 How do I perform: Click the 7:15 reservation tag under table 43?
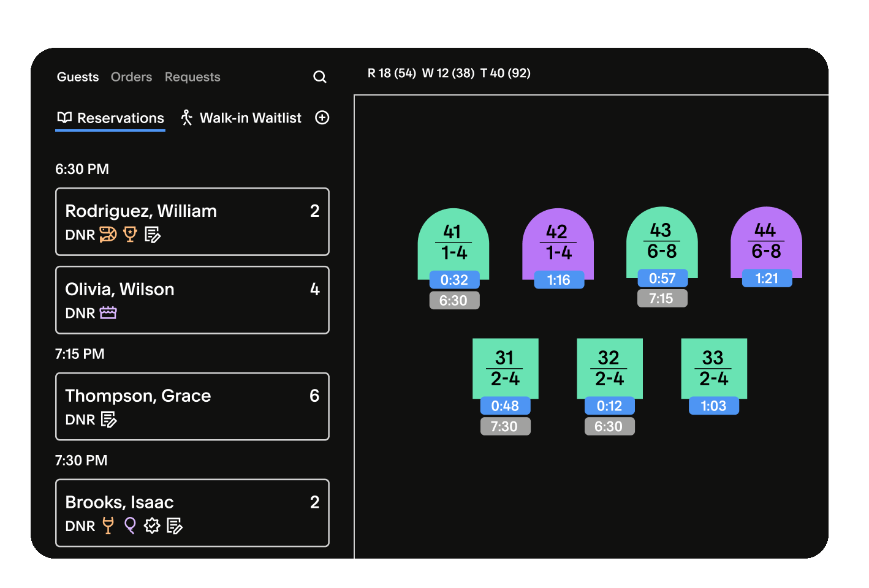tap(662, 298)
